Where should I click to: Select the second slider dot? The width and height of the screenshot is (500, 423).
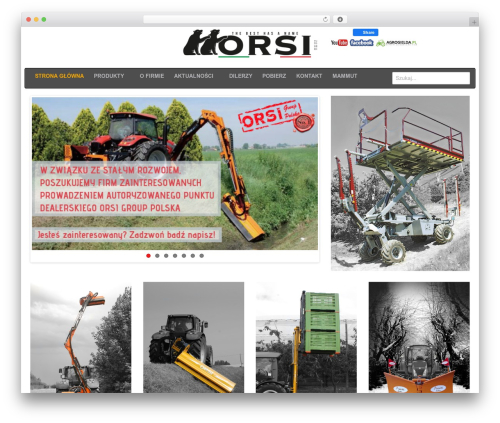(x=157, y=256)
